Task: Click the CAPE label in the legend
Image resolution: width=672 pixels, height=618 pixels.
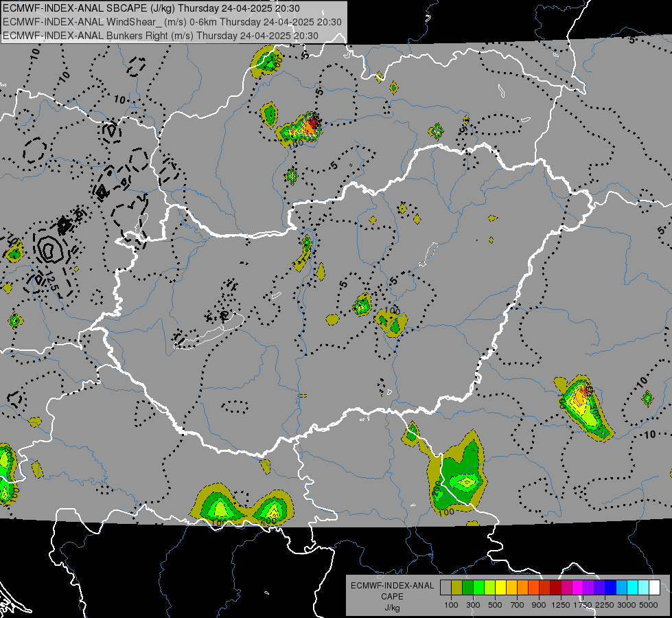Action: (x=392, y=597)
